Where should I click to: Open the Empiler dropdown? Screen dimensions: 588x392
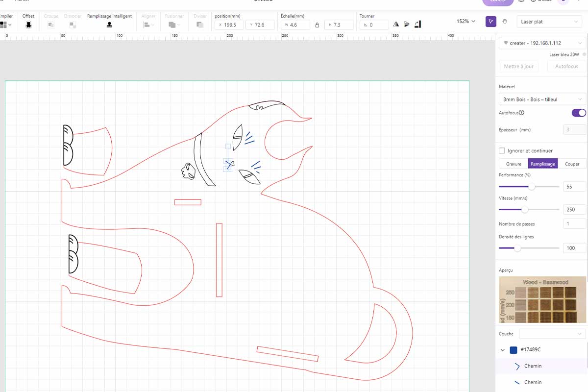coord(6,24)
